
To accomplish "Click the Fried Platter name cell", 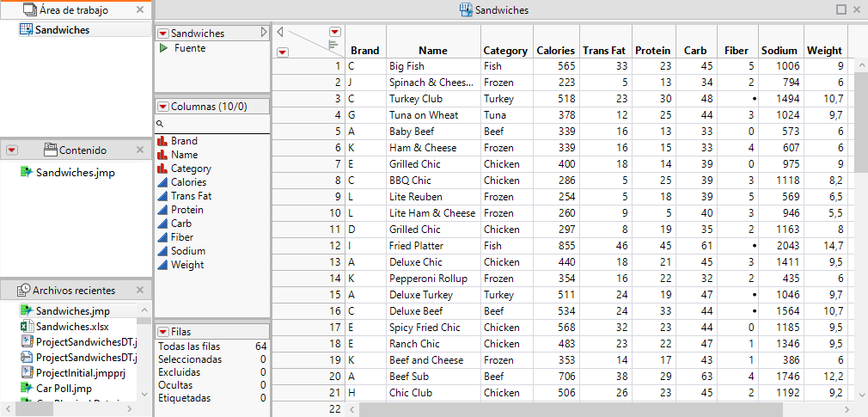I will point(433,246).
